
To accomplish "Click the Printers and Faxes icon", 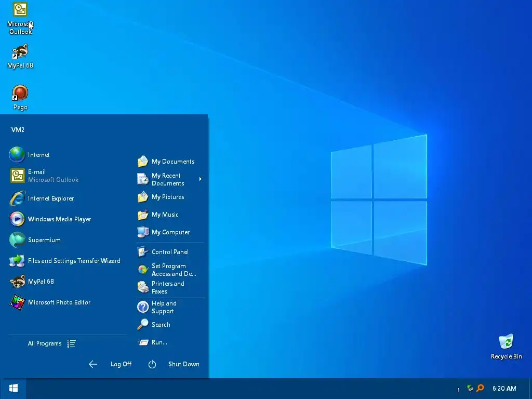I will coord(143,287).
